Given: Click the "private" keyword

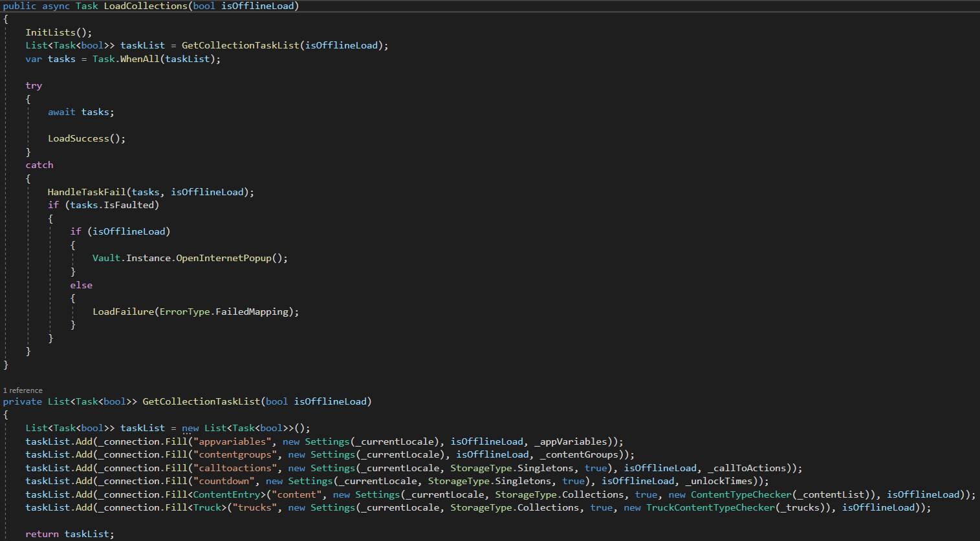Looking at the screenshot, I should (x=23, y=401).
